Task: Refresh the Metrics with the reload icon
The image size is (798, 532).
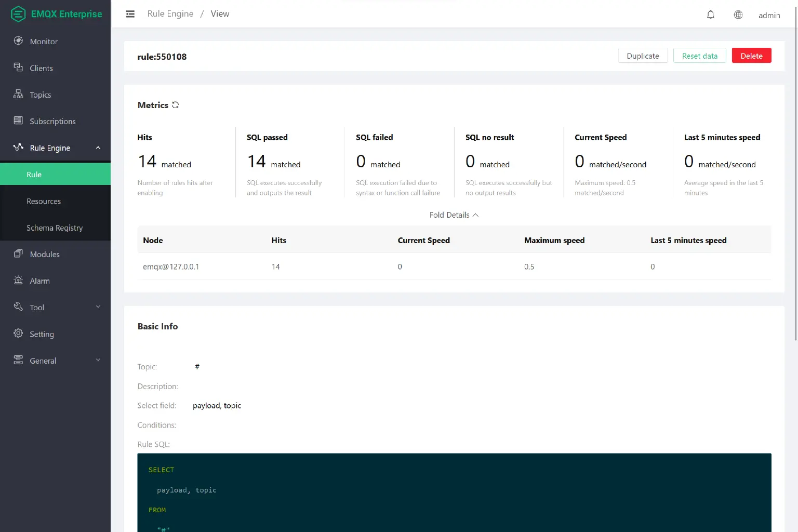Action: pos(175,105)
